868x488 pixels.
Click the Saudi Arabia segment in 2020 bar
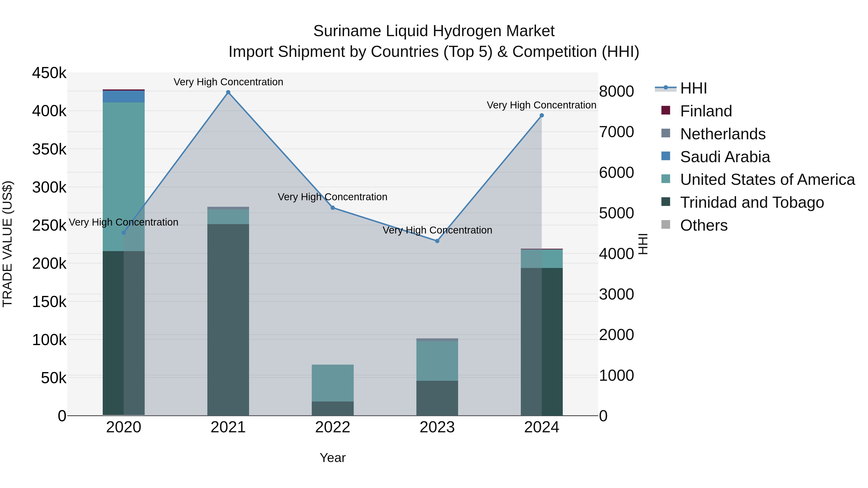[x=124, y=97]
